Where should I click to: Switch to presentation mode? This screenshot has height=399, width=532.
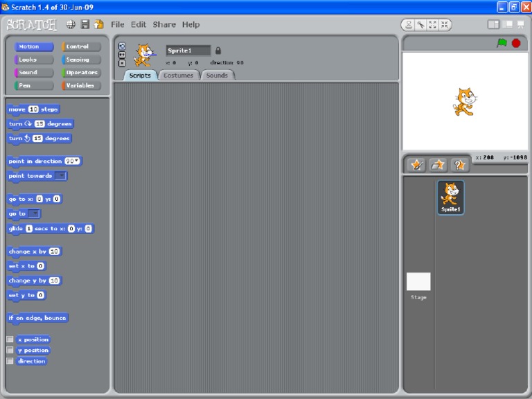pos(520,24)
